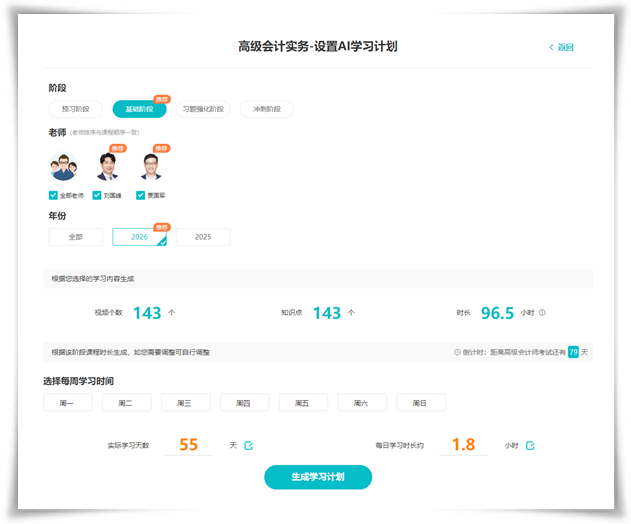Click the info icon next to 时长 96.5 小时

coord(542,313)
